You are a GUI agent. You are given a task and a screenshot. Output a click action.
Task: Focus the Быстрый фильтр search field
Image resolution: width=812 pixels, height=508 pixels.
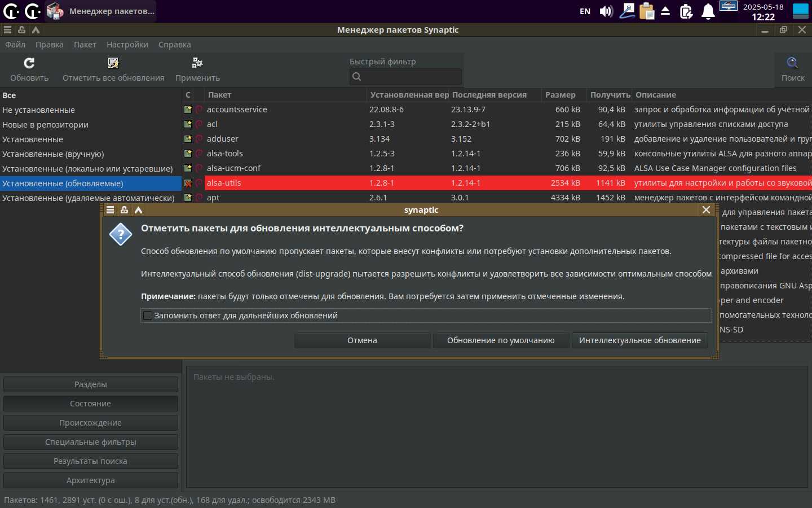click(x=405, y=77)
